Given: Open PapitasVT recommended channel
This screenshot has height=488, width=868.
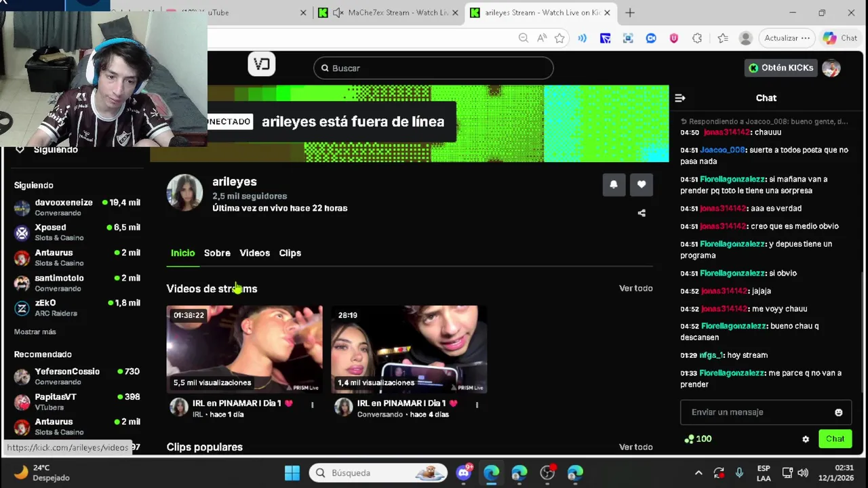Looking at the screenshot, I should [x=77, y=401].
